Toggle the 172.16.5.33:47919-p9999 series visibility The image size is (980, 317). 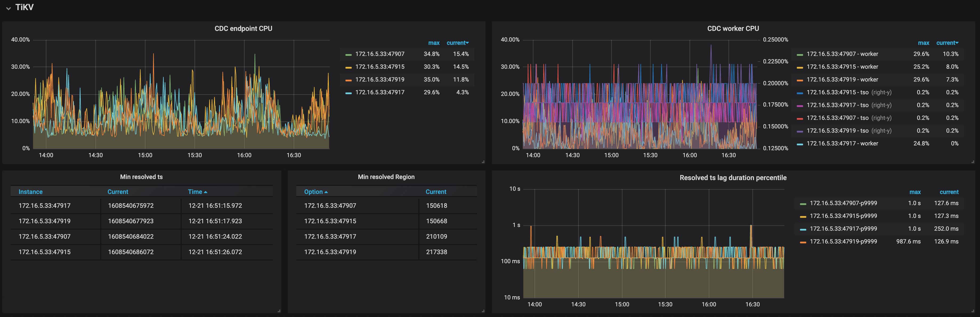click(x=843, y=241)
